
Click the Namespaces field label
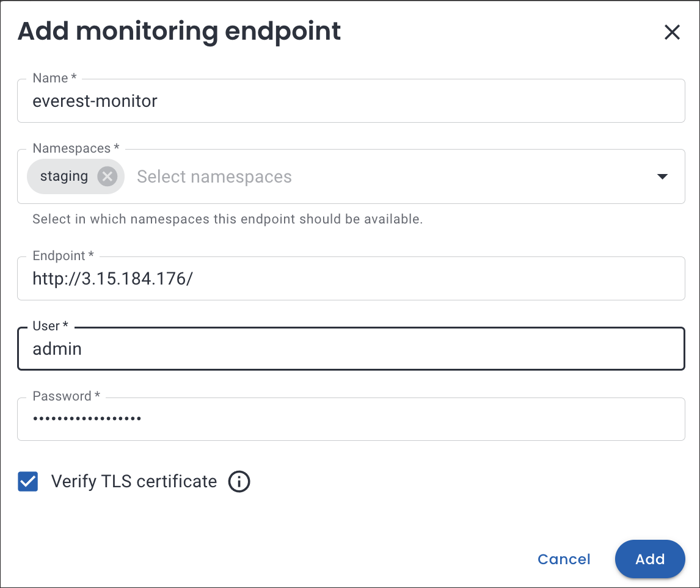pyautogui.click(x=75, y=148)
